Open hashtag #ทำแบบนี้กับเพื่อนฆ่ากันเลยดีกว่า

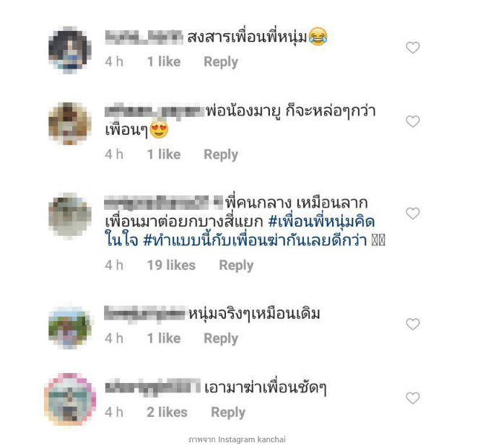(256, 240)
